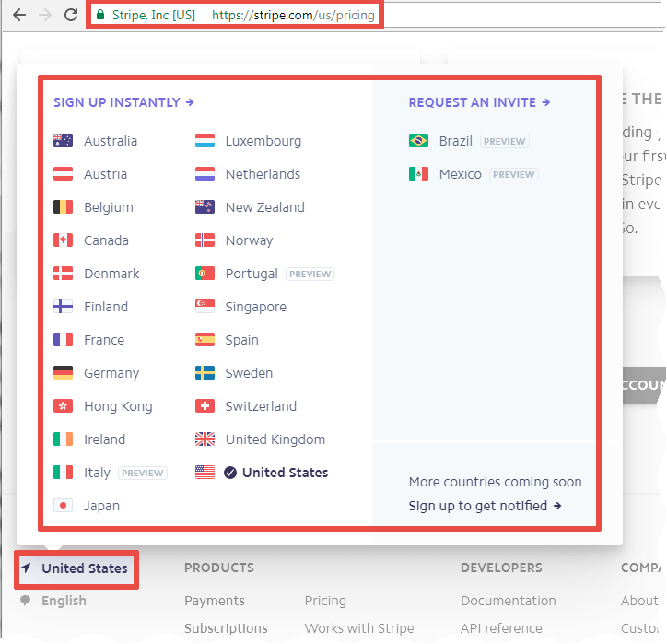Viewport: 667px width, 644px height.
Task: Open the Payments footer link
Action: [215, 601]
